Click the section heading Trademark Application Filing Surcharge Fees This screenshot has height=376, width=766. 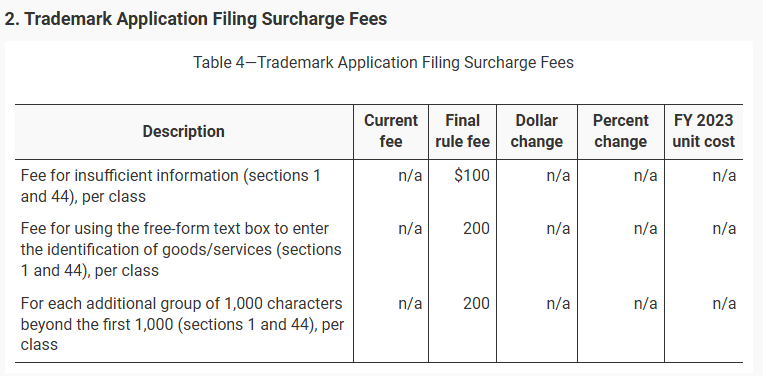pyautogui.click(x=196, y=19)
